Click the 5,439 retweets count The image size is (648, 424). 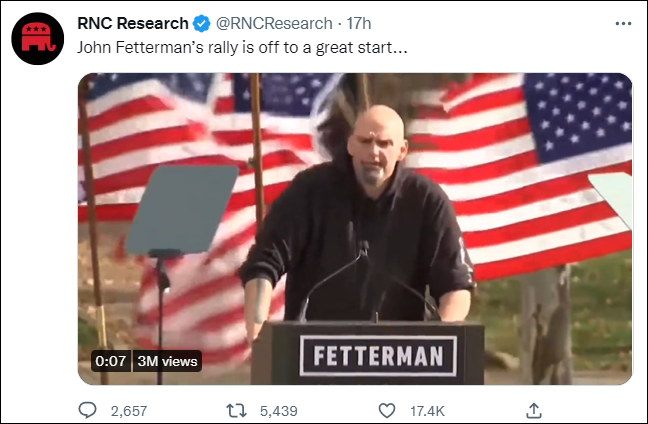pos(279,411)
